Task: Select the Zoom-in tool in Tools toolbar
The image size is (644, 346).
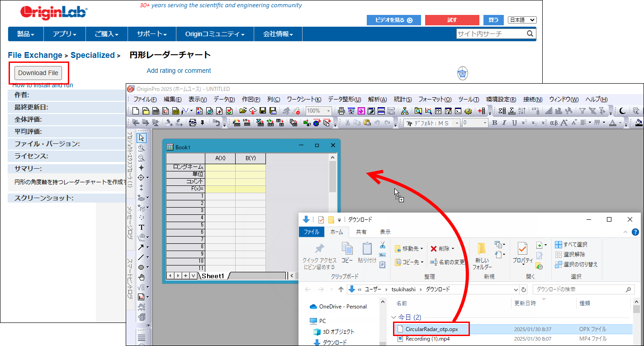Action: (x=141, y=147)
